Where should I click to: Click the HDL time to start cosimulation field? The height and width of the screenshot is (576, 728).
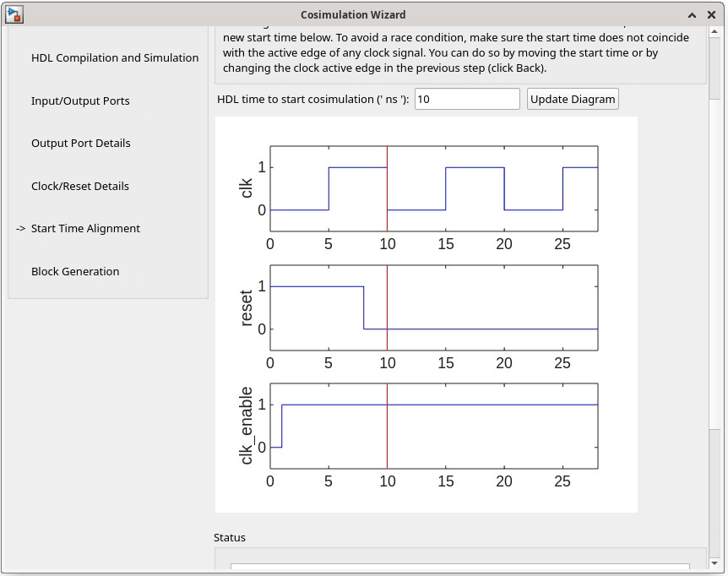467,99
